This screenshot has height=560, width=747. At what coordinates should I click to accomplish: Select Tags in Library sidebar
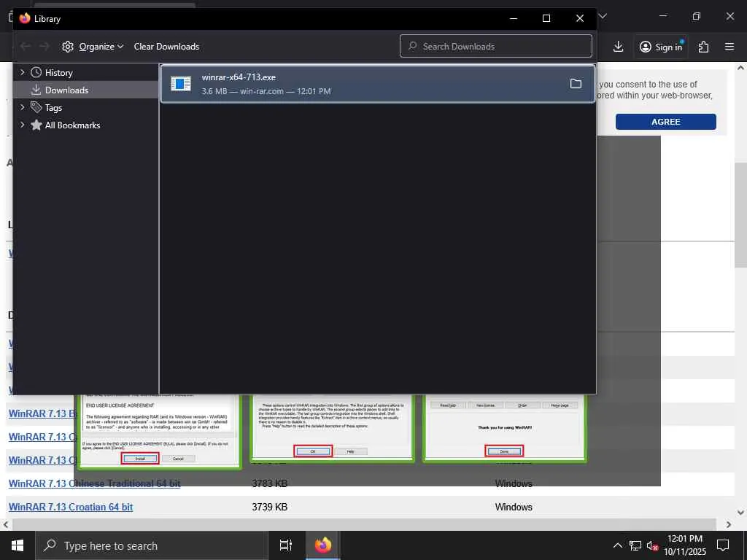click(x=53, y=108)
